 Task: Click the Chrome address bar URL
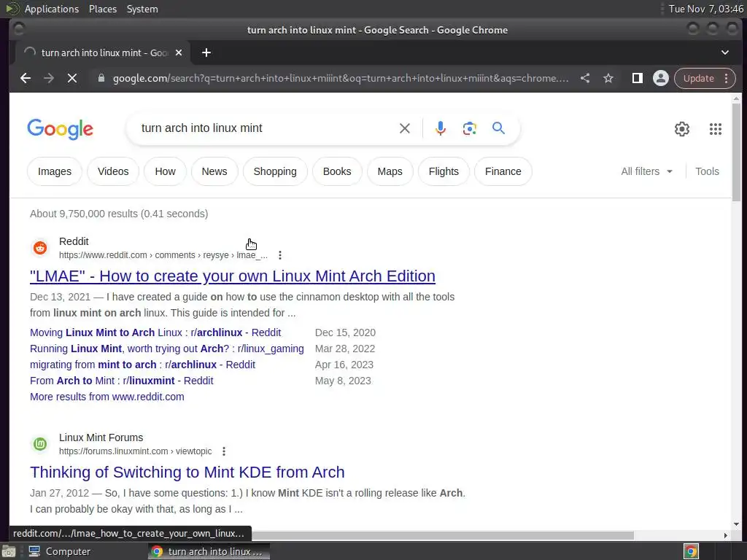tap(341, 78)
